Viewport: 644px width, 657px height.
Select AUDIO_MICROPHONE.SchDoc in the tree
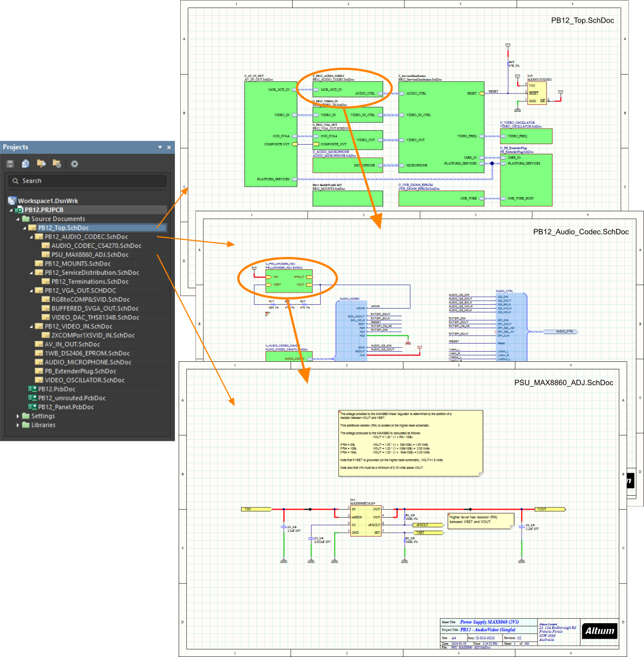(x=88, y=362)
